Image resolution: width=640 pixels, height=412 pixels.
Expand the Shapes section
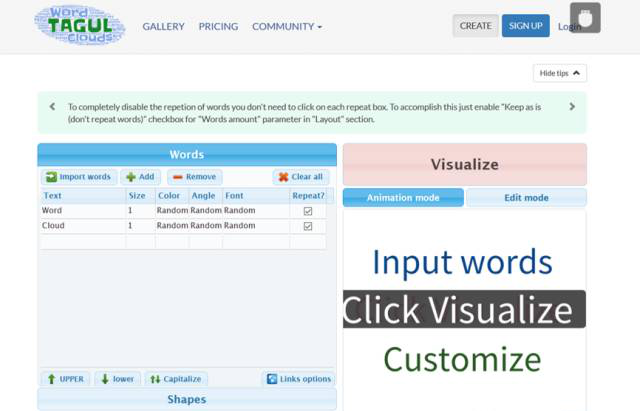[x=187, y=400]
